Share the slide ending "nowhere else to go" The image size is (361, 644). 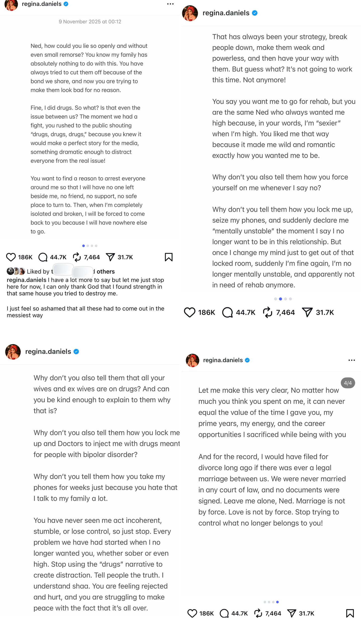(x=110, y=257)
